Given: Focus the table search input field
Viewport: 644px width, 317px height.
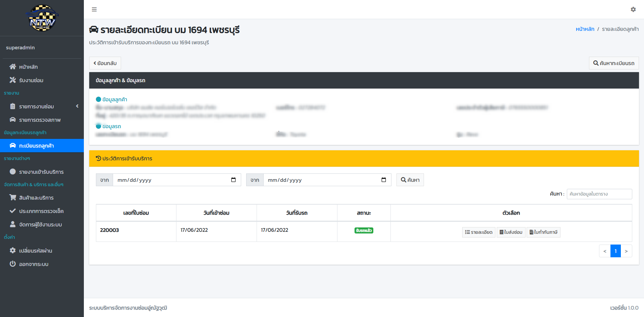Looking at the screenshot, I should tap(599, 194).
